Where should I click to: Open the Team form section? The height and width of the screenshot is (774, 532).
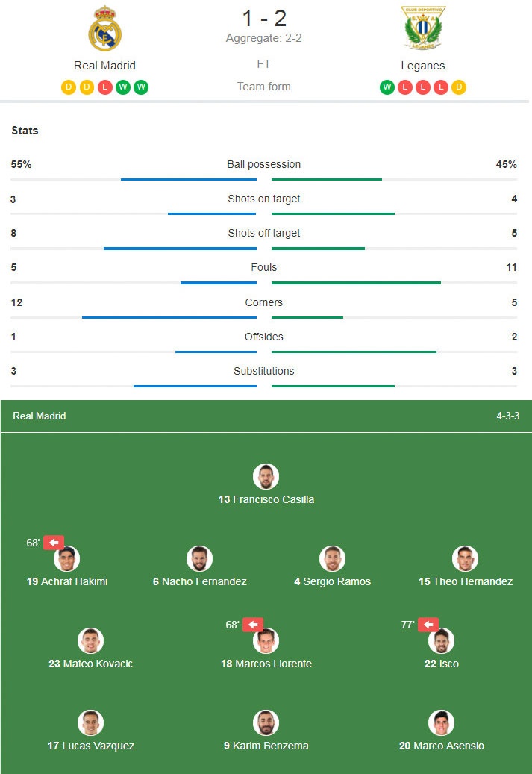tap(263, 87)
